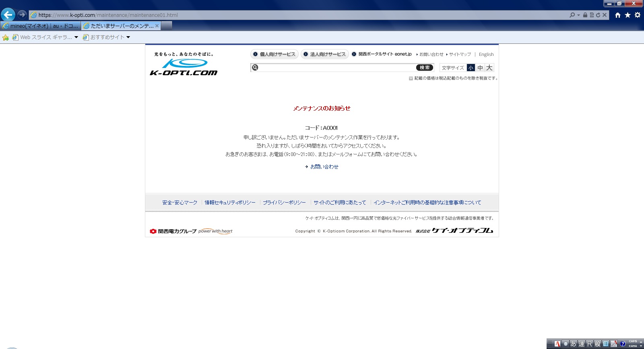Close the ただいまサーバーのメンテ... tab
Viewport: 644px width, 349px height.
pos(157,26)
